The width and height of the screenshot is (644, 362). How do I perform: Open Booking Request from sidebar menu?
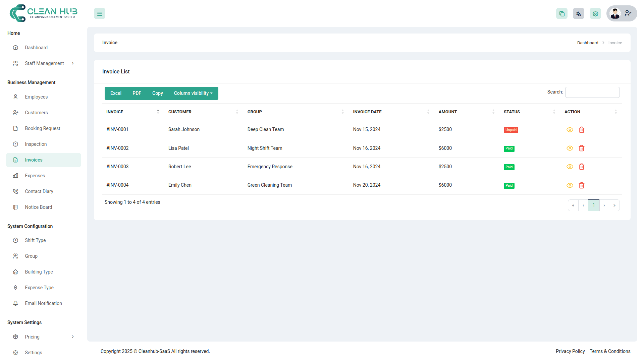click(43, 128)
